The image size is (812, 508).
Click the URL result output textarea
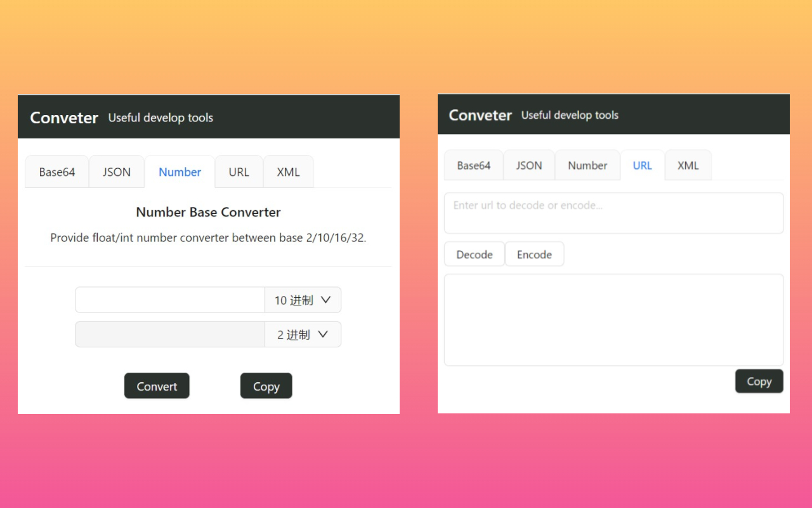click(613, 320)
